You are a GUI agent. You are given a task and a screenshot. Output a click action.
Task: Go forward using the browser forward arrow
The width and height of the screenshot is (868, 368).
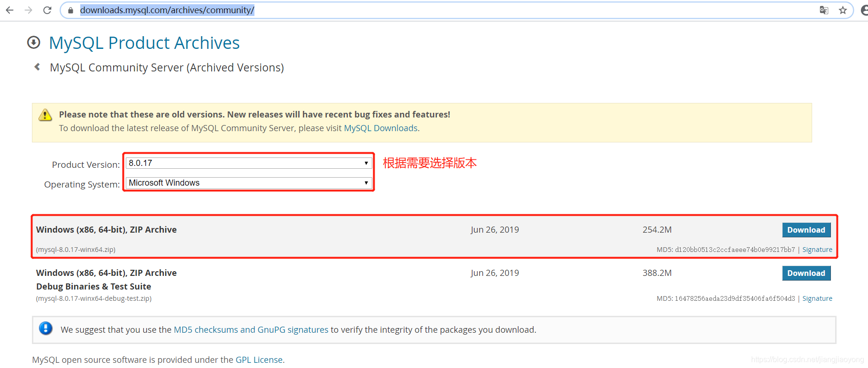click(x=28, y=10)
